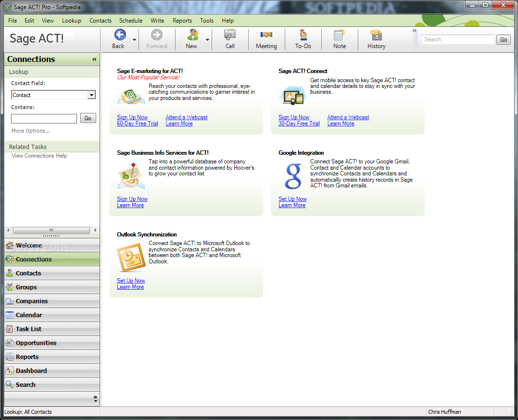Screen dimensions: 518x420
Task: Click 'Chris Huffman' in the status bar
Action: (444, 412)
